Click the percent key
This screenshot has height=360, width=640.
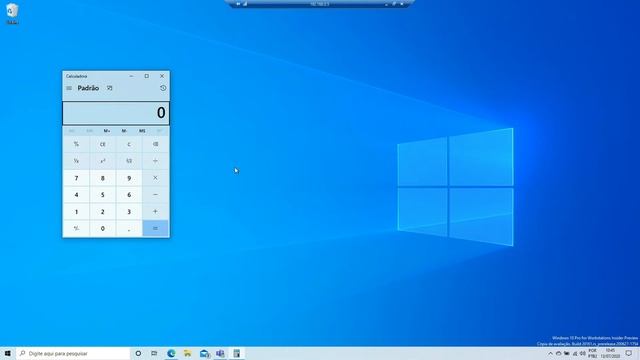pyautogui.click(x=76, y=144)
